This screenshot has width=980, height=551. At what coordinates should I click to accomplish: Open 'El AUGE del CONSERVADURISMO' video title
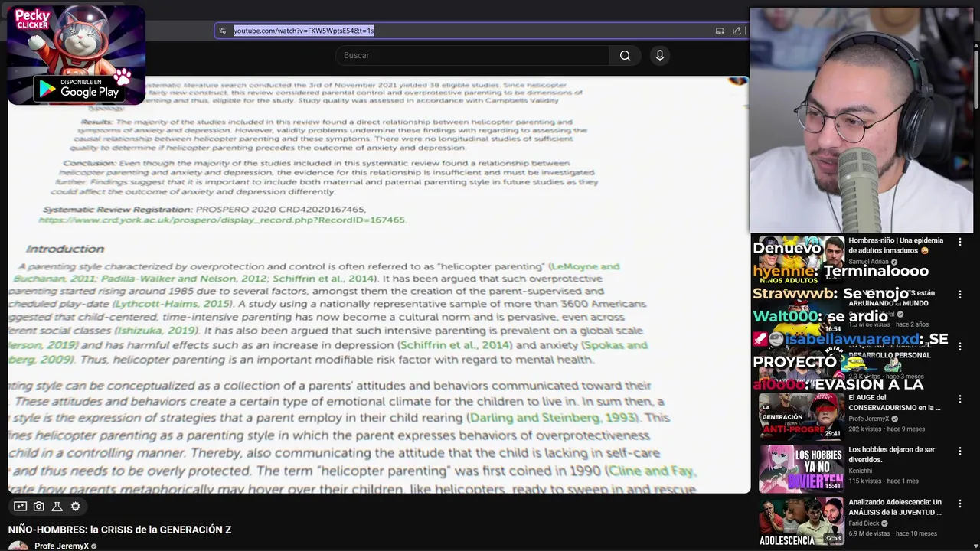point(894,403)
